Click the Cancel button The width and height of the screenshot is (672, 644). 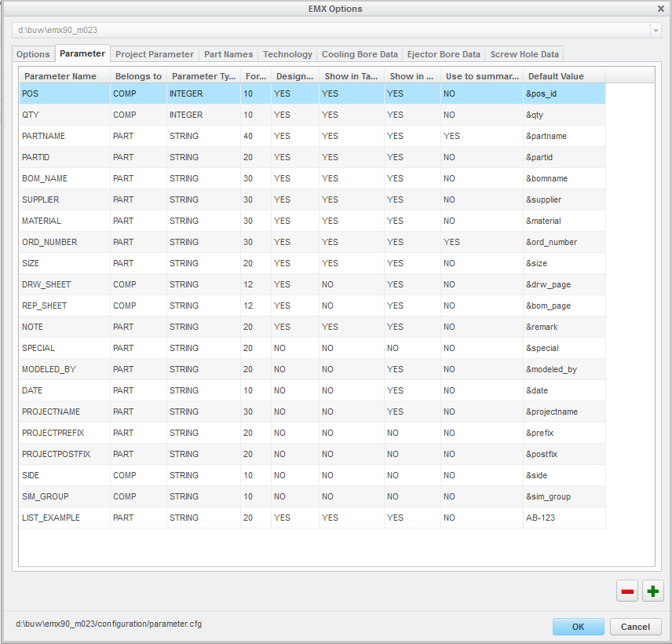[635, 627]
